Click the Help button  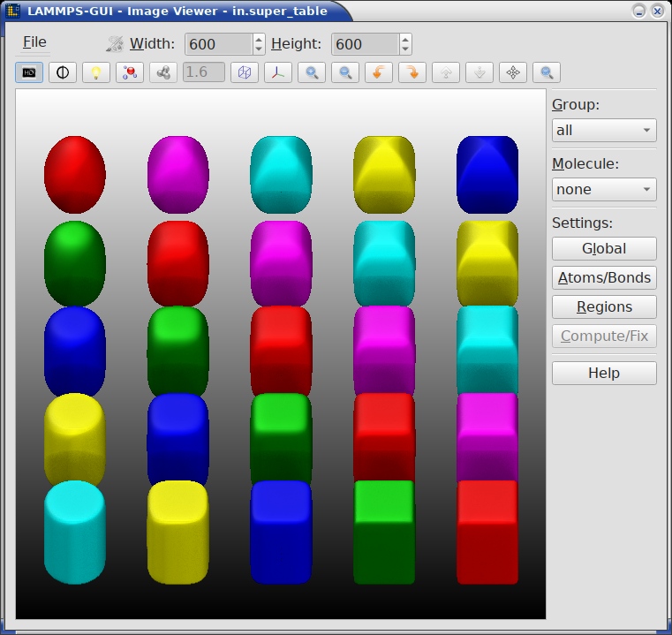tap(604, 373)
